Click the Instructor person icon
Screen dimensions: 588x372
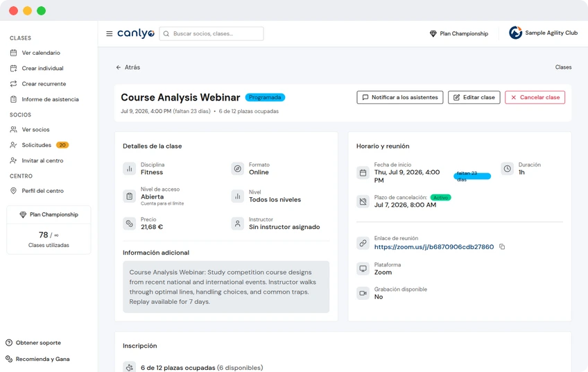pos(237,223)
